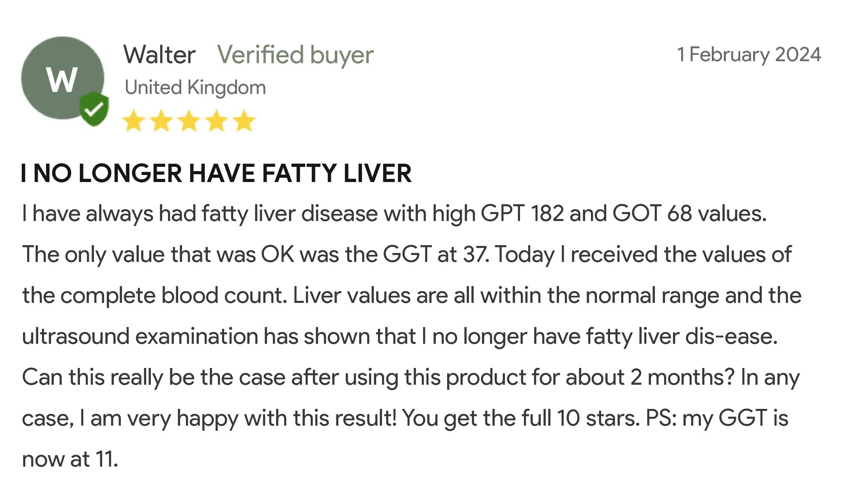Select the second yellow rating star
The width and height of the screenshot is (842, 504).
[161, 120]
